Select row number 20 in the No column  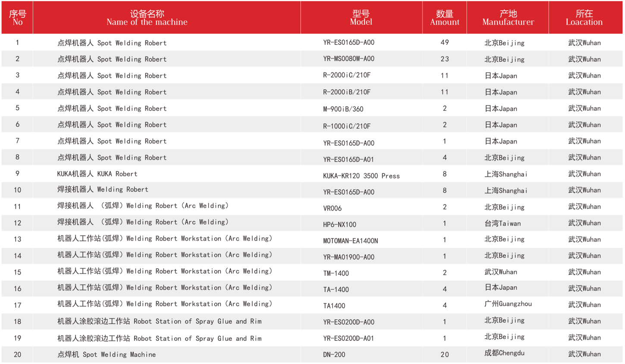coord(17,355)
